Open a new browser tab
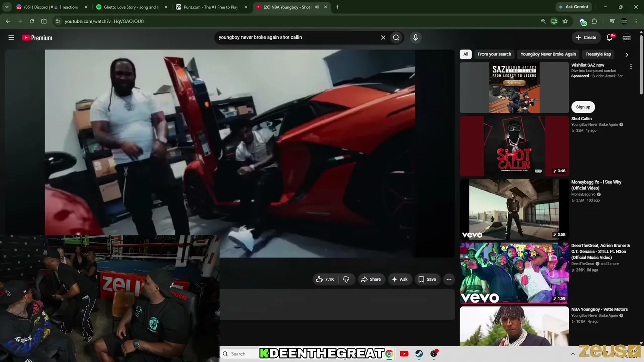 [x=337, y=7]
